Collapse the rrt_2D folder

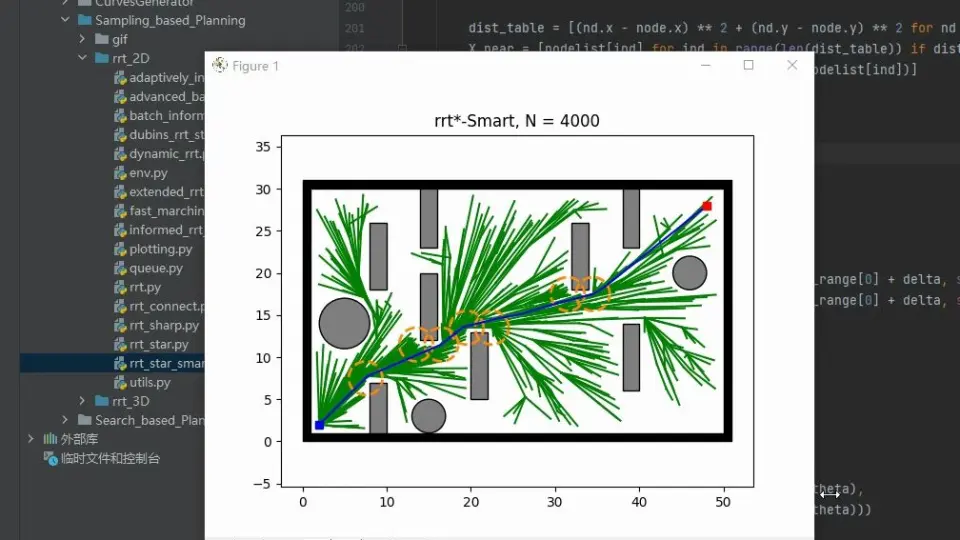click(82, 58)
